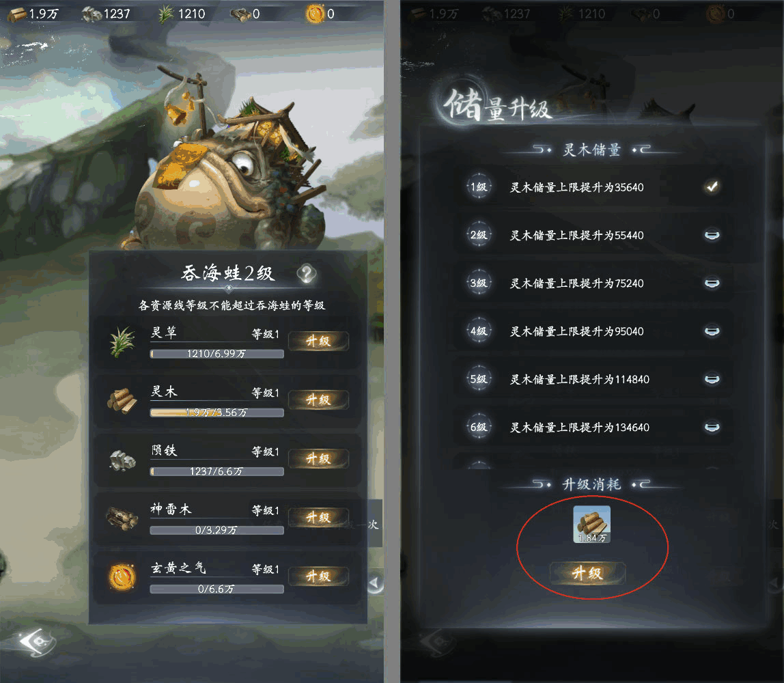This screenshot has width=784, height=683.
Task: Select the 玄黄之气 golden orb icon
Action: click(122, 577)
